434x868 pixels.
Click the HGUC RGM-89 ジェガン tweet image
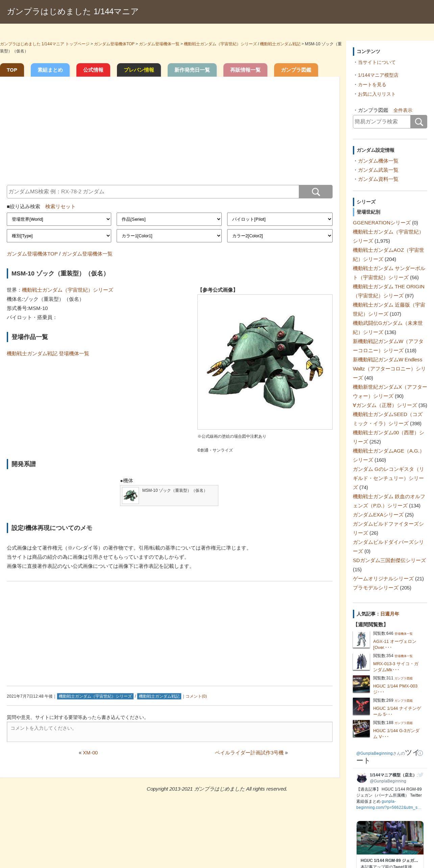pyautogui.click(x=390, y=838)
